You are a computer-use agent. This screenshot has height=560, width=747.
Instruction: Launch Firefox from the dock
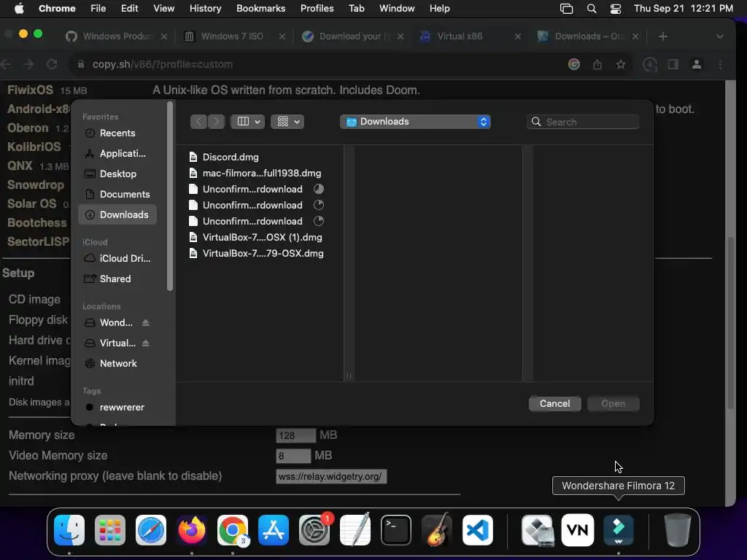tap(192, 530)
